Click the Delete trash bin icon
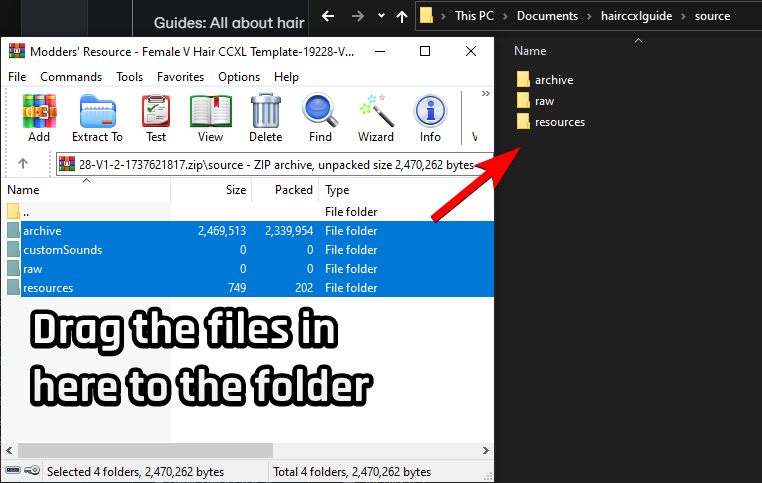The width and height of the screenshot is (762, 483). pyautogui.click(x=265, y=117)
